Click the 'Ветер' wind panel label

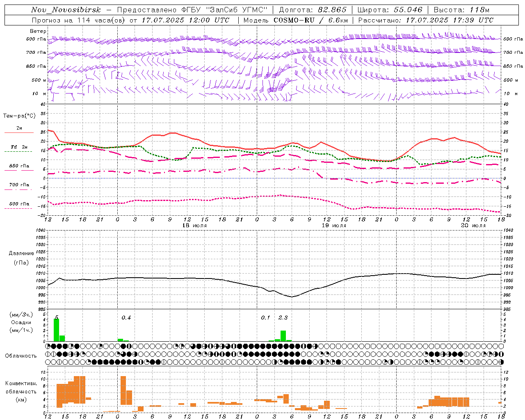point(38,31)
